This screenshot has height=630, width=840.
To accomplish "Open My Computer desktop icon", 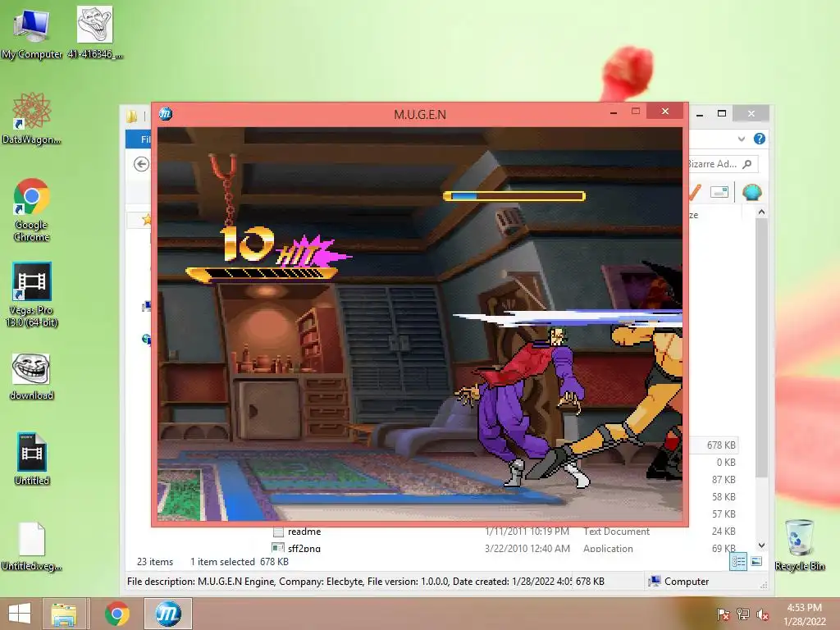I will pos(32,33).
